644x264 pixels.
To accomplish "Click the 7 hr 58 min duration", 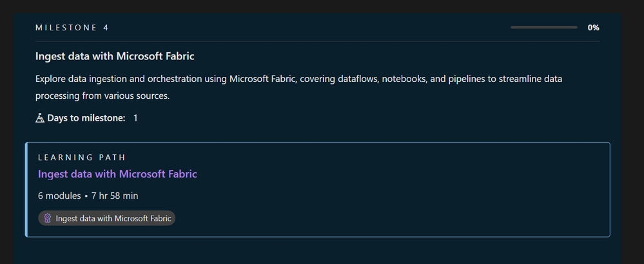I will (x=113, y=196).
